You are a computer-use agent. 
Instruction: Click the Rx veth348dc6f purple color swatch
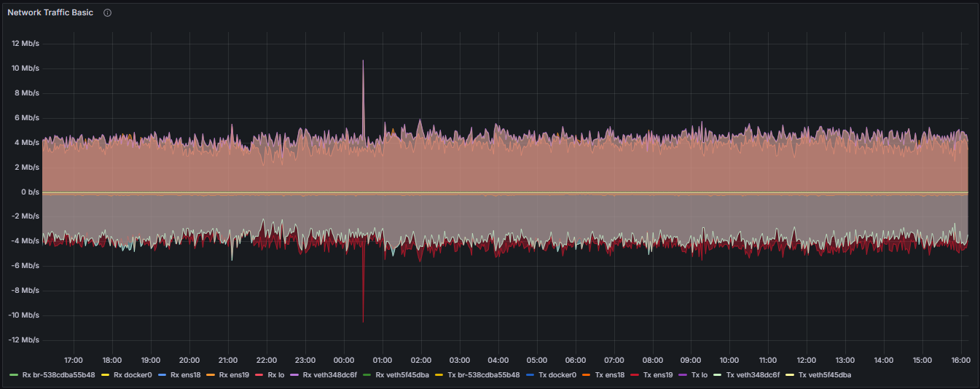click(x=294, y=375)
